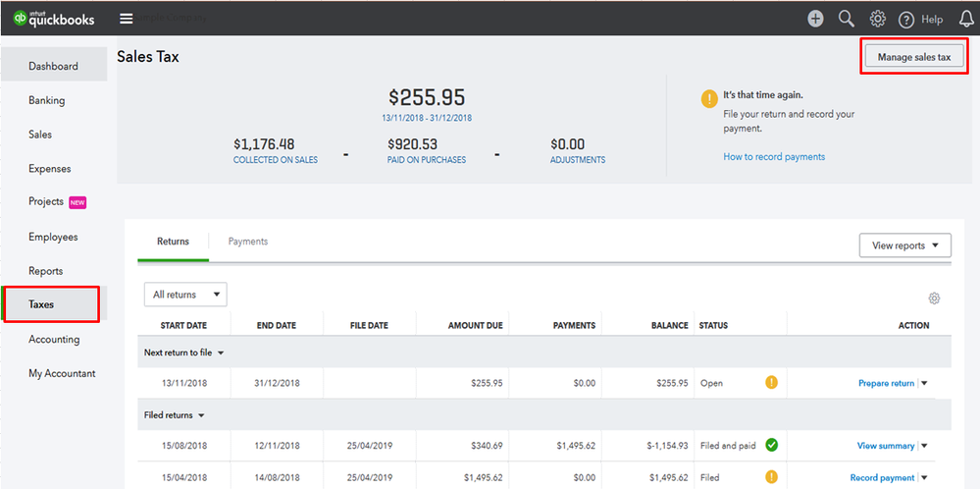Open Accounting in the sidebar
The width and height of the screenshot is (980, 489).
54,339
